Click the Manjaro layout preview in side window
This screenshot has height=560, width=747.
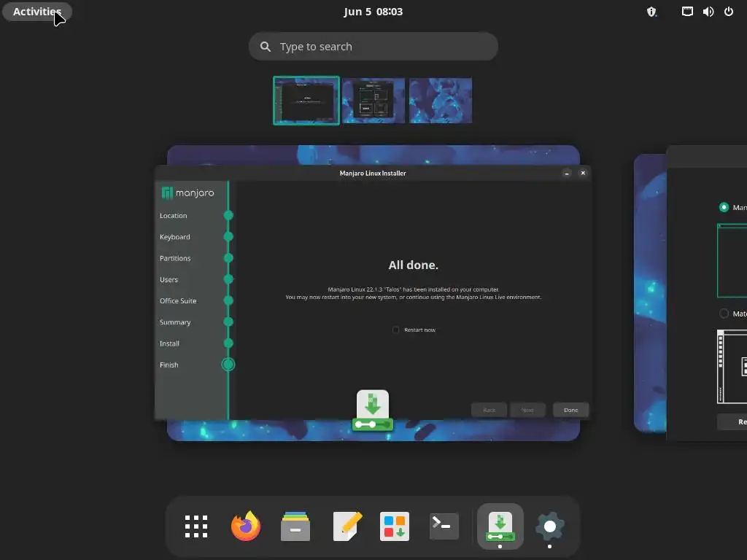pos(732,260)
